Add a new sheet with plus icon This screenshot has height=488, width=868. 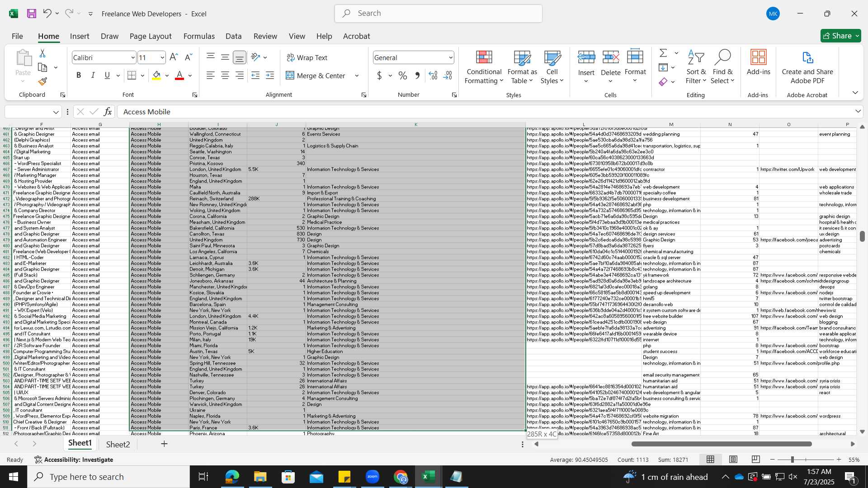[164, 444]
